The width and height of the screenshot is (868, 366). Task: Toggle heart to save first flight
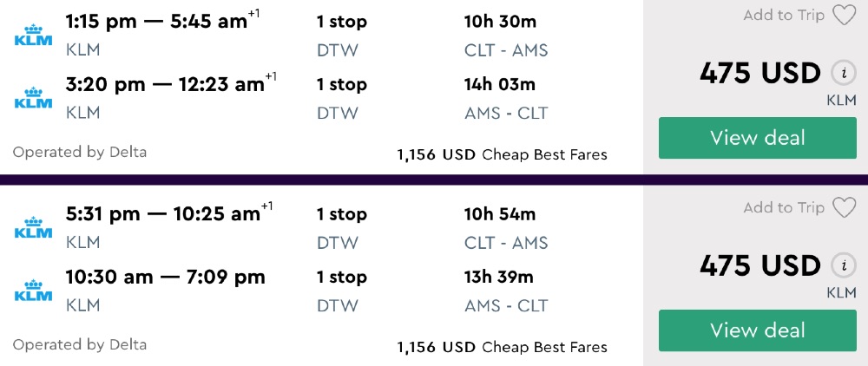pyautogui.click(x=844, y=16)
